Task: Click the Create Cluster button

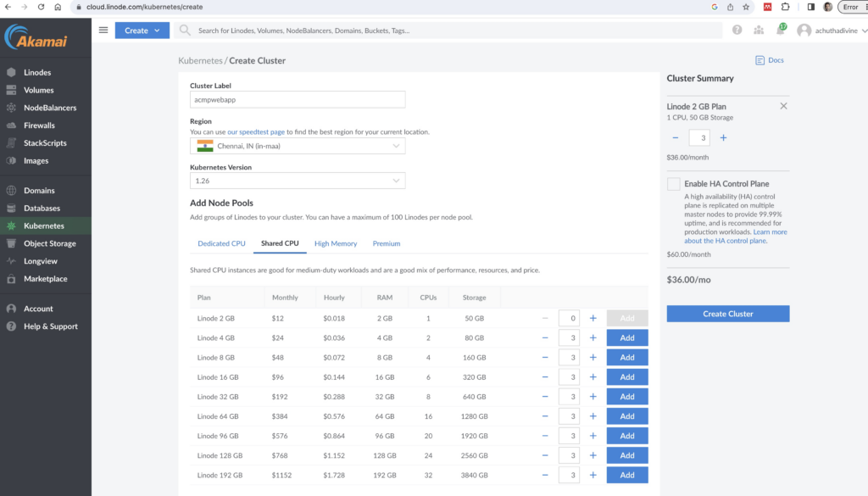Action: (728, 314)
